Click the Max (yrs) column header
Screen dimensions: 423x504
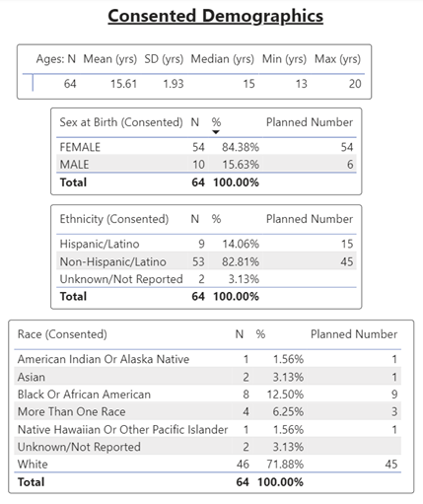coord(337,59)
